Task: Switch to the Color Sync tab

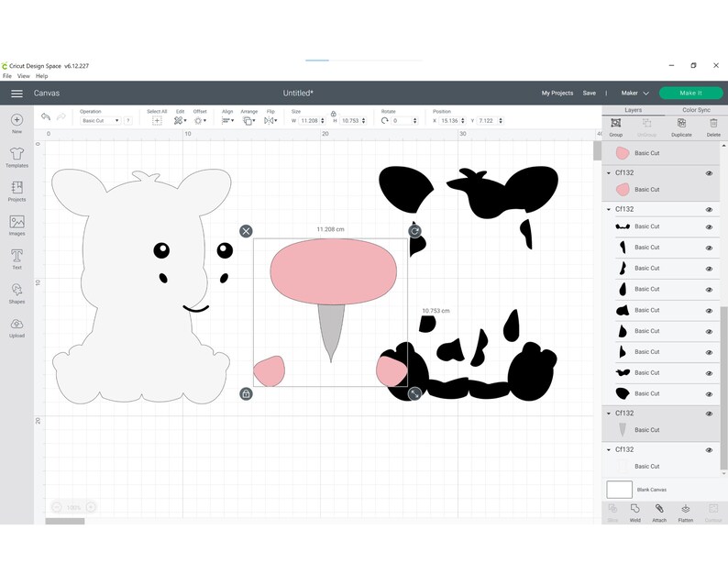Action: pyautogui.click(x=696, y=110)
